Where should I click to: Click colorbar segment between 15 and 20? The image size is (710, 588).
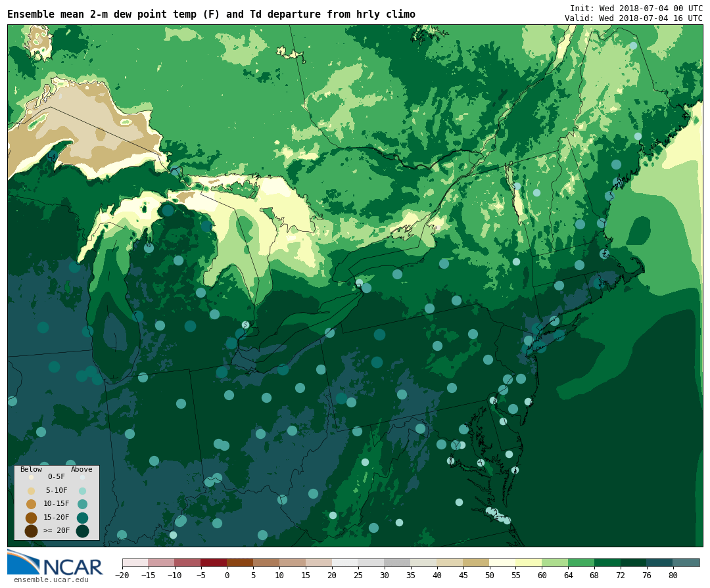click(319, 563)
